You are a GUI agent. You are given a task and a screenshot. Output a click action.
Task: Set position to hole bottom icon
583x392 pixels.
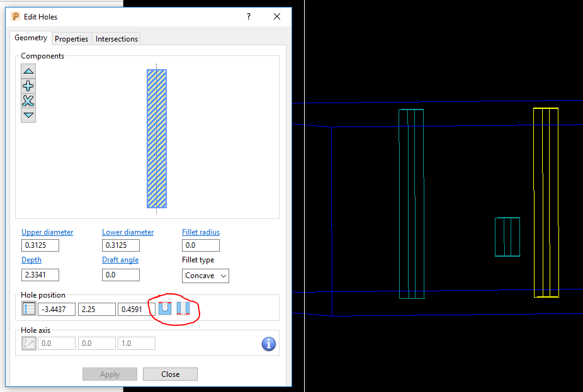click(x=183, y=308)
